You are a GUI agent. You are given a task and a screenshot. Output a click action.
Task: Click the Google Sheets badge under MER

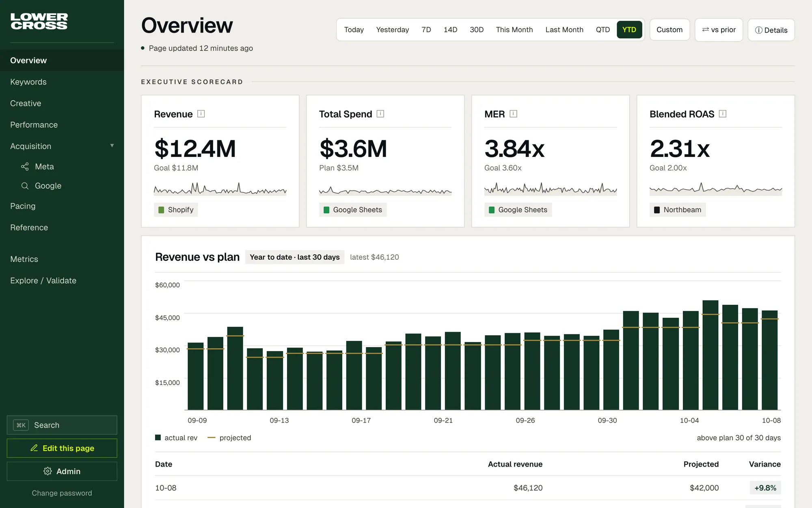pyautogui.click(x=518, y=210)
